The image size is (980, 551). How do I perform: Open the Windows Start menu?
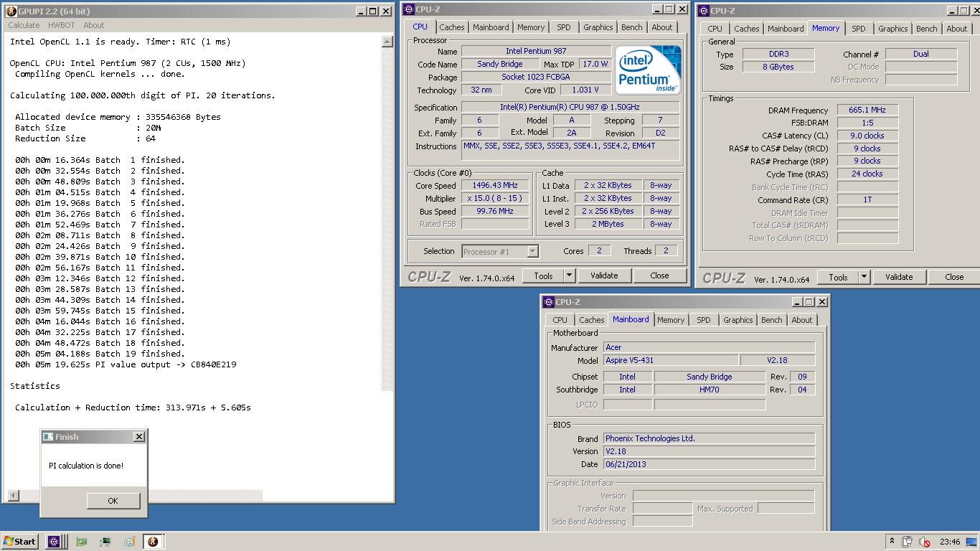pos(19,542)
